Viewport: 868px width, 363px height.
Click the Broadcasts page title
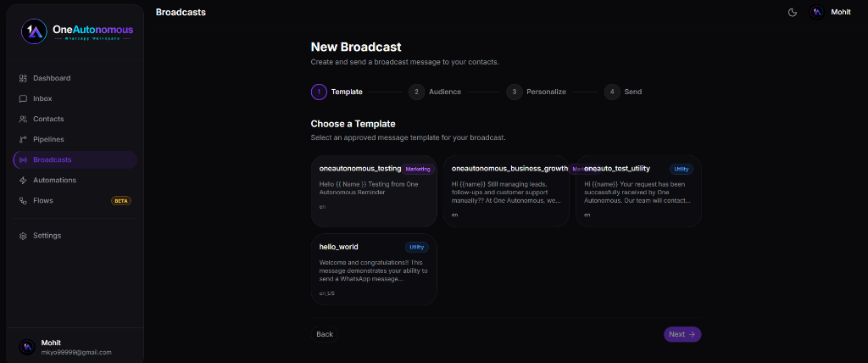(x=181, y=12)
